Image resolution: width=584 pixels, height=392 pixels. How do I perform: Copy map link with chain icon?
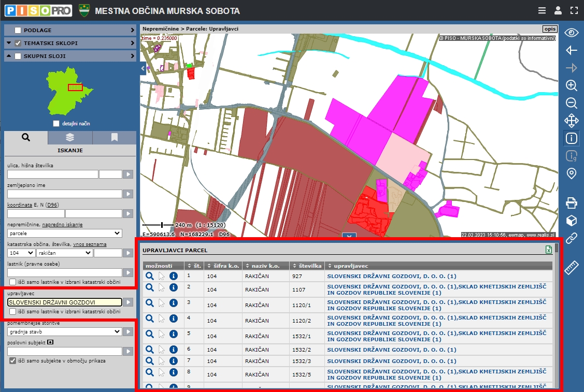tap(571, 238)
